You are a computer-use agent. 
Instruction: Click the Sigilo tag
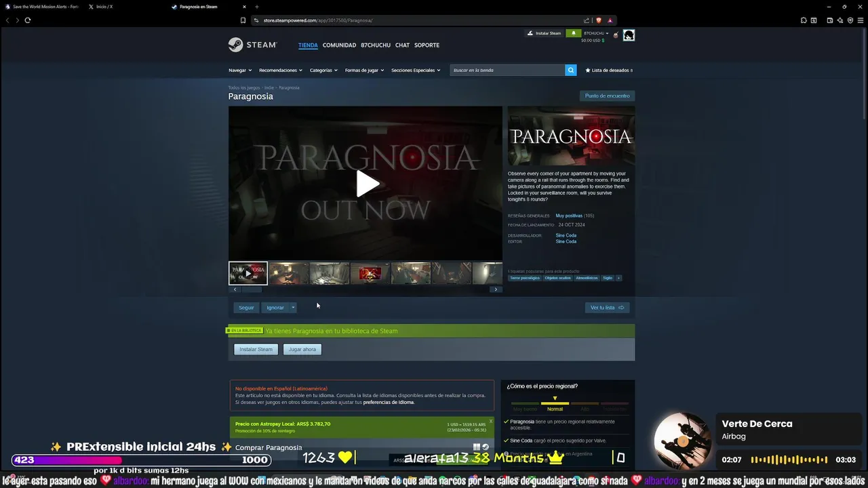pos(608,278)
